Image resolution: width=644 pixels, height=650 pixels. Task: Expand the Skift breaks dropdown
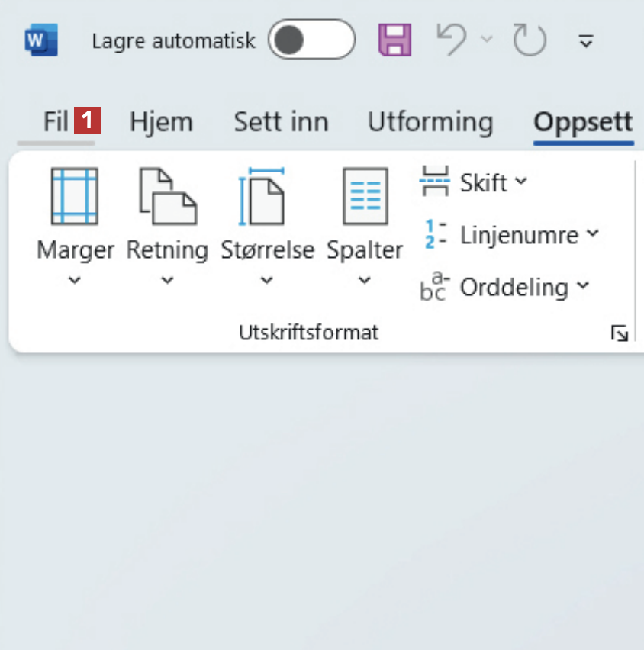475,183
